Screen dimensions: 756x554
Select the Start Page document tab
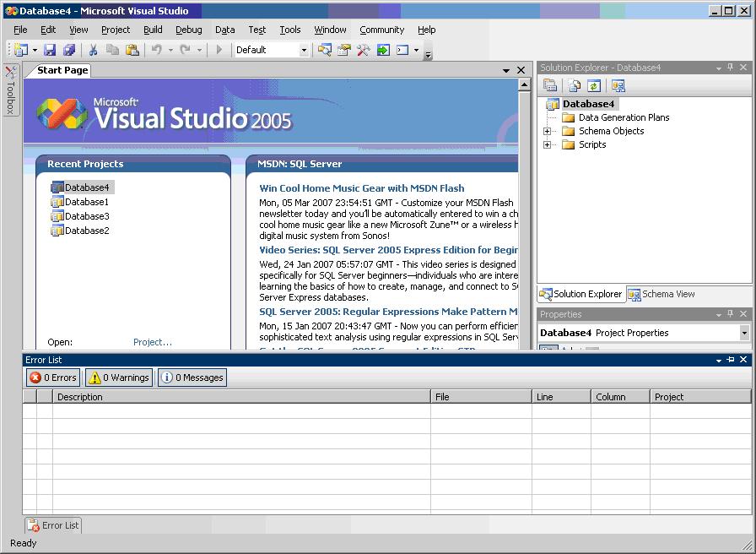click(x=62, y=70)
